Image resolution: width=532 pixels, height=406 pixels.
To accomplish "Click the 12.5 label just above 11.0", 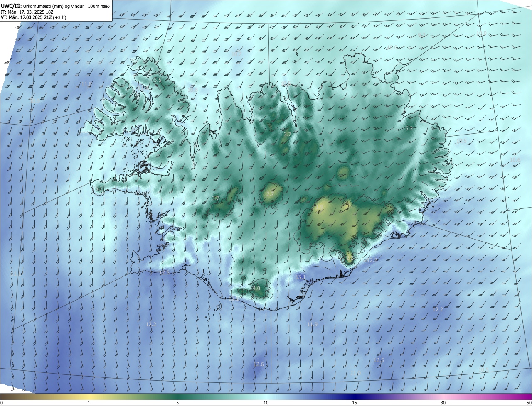I will click(379, 360).
